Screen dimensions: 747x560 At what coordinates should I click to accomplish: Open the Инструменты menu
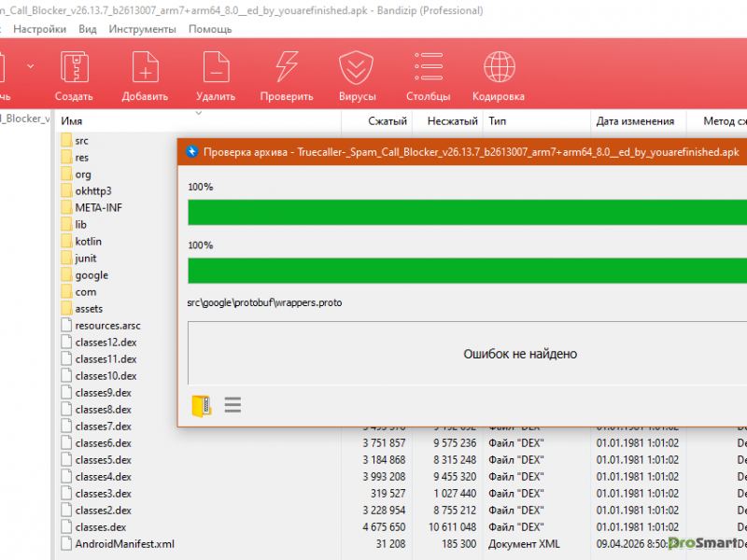(144, 29)
